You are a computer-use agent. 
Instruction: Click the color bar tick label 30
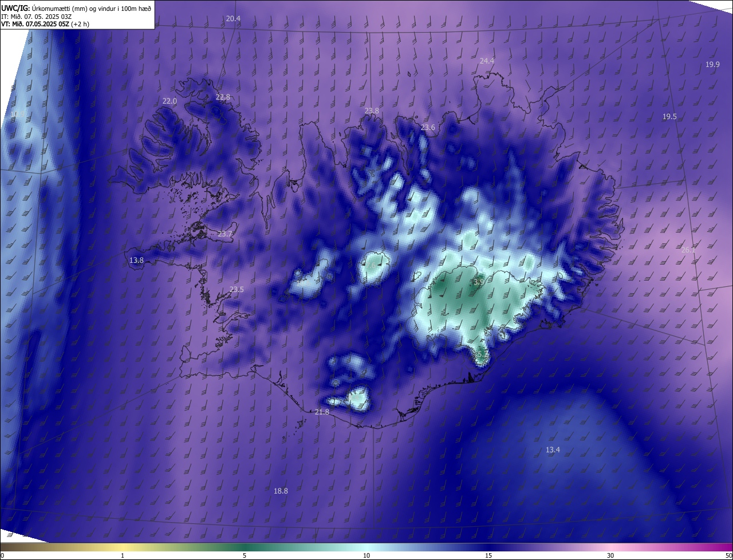click(x=610, y=555)
